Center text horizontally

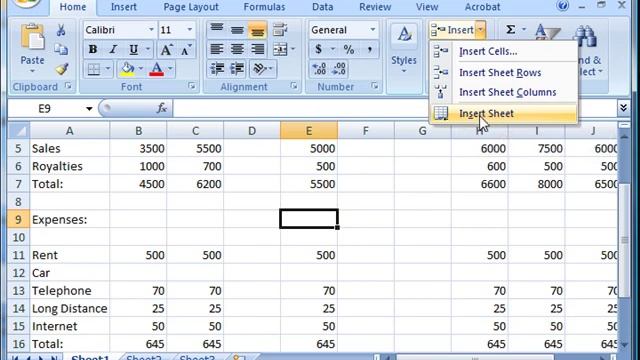point(237,49)
